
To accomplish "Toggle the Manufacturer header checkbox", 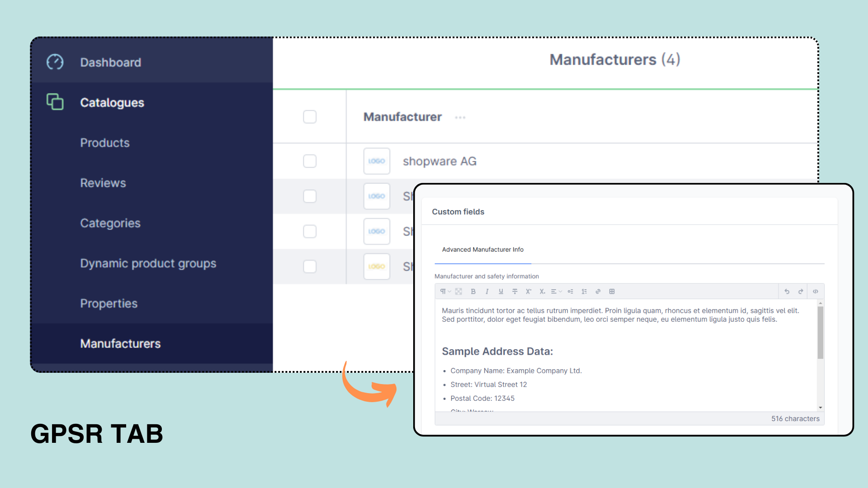I will coord(309,116).
